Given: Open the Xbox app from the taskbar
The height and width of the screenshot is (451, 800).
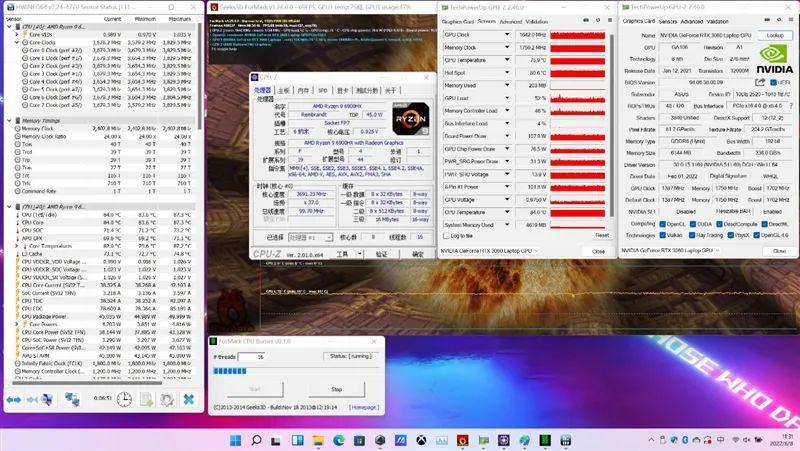Looking at the screenshot, I should point(421,440).
